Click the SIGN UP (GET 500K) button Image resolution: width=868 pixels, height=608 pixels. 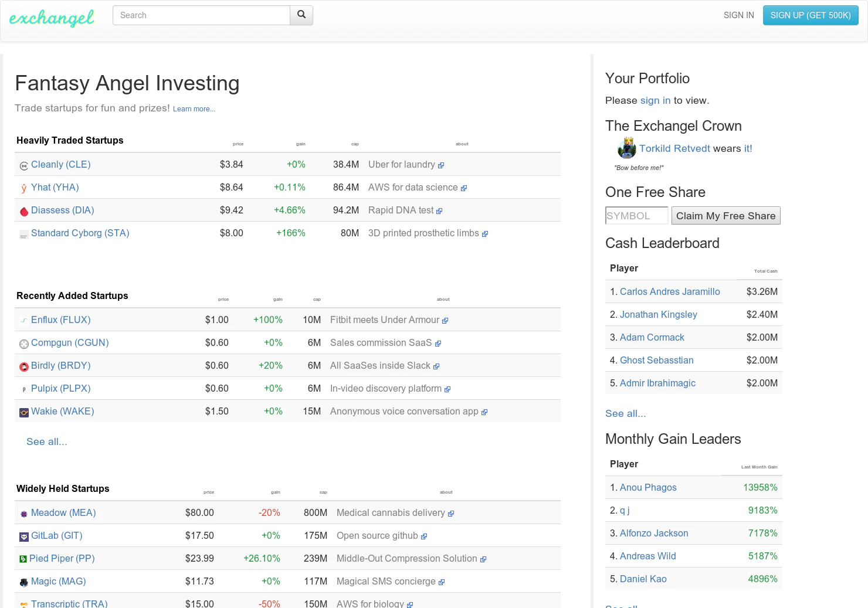[x=811, y=15]
